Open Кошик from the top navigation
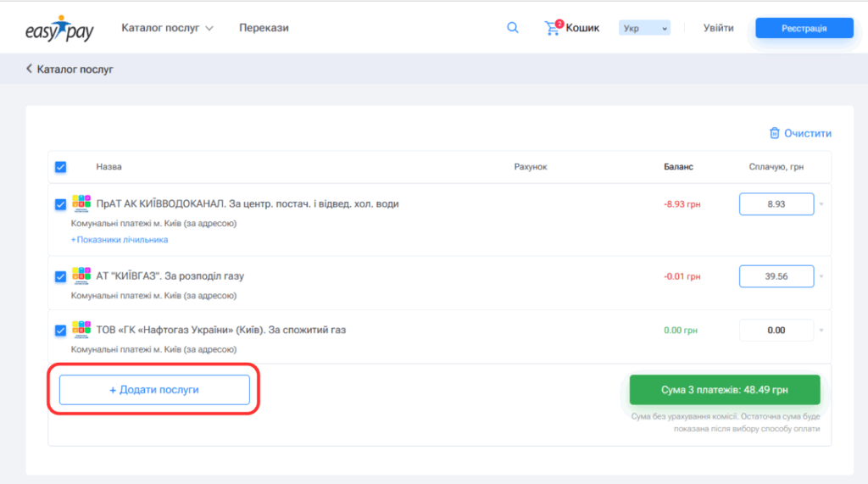The height and width of the screenshot is (484, 868). (582, 28)
